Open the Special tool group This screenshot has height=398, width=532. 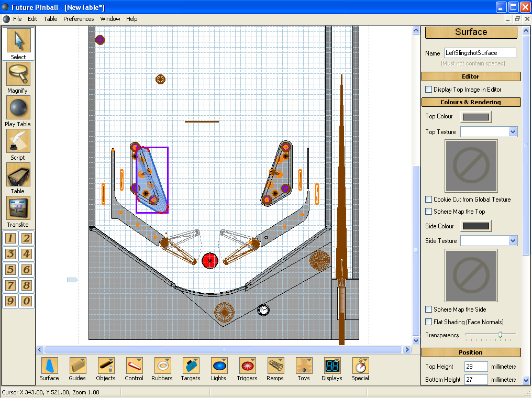[x=360, y=369]
